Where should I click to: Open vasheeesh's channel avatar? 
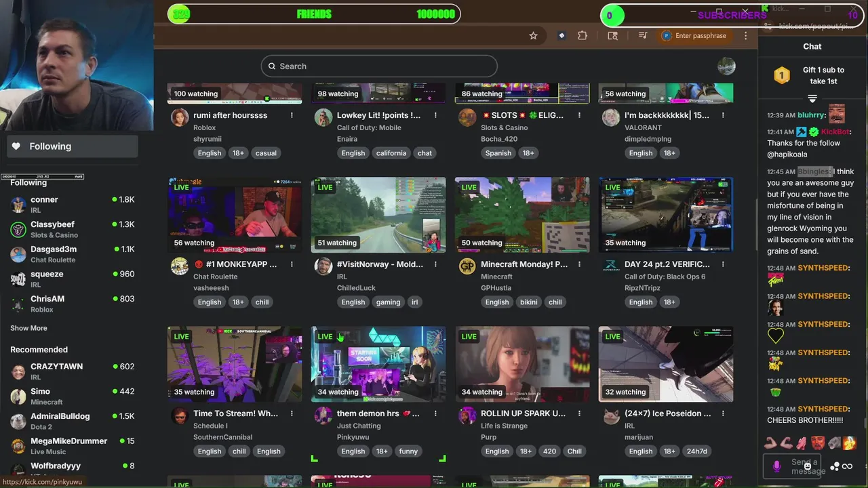click(180, 266)
